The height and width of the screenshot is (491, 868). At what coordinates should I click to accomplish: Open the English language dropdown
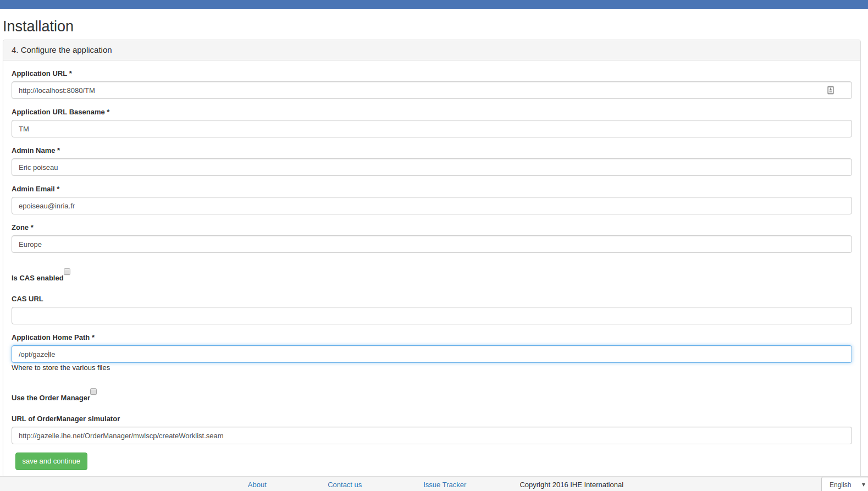coord(845,484)
